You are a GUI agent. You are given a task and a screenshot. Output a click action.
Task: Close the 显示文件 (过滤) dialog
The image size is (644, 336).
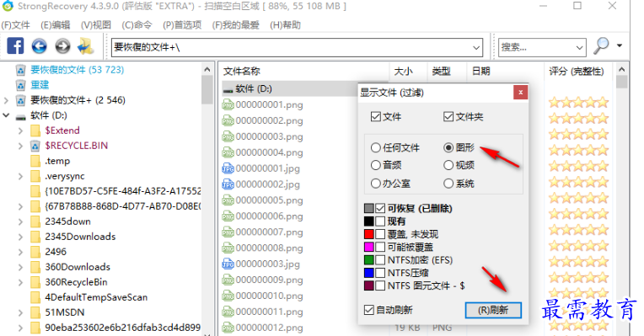click(x=520, y=93)
